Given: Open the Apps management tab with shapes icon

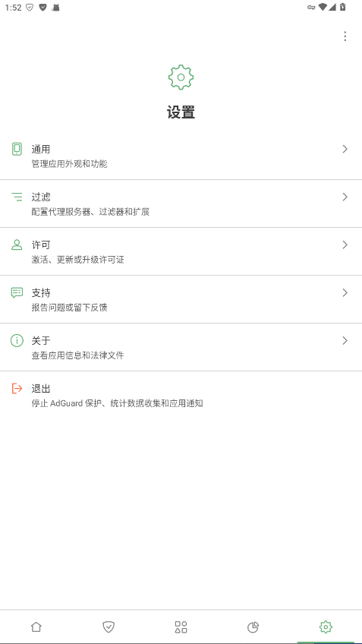Looking at the screenshot, I should (x=181, y=627).
